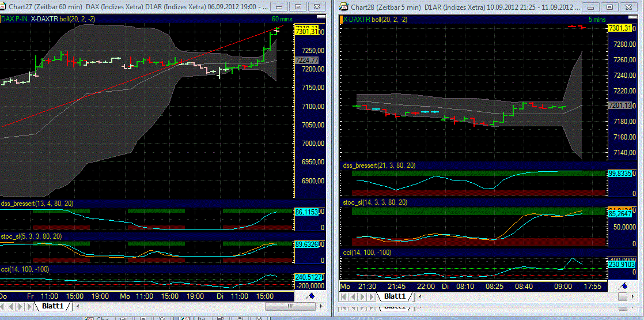Click boll(20, 2, -2) label in Chart28
This screenshot has width=644, height=320.
[389, 19]
